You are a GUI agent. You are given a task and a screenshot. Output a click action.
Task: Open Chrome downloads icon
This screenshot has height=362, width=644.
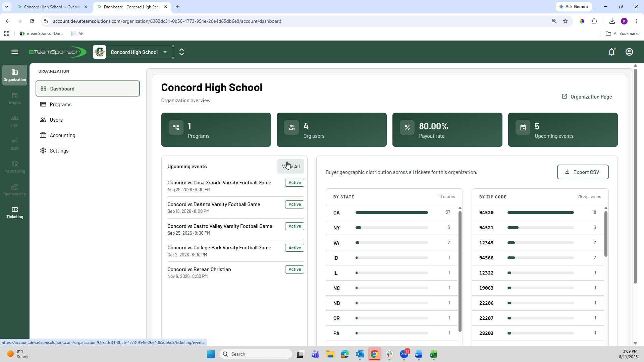pyautogui.click(x=612, y=21)
